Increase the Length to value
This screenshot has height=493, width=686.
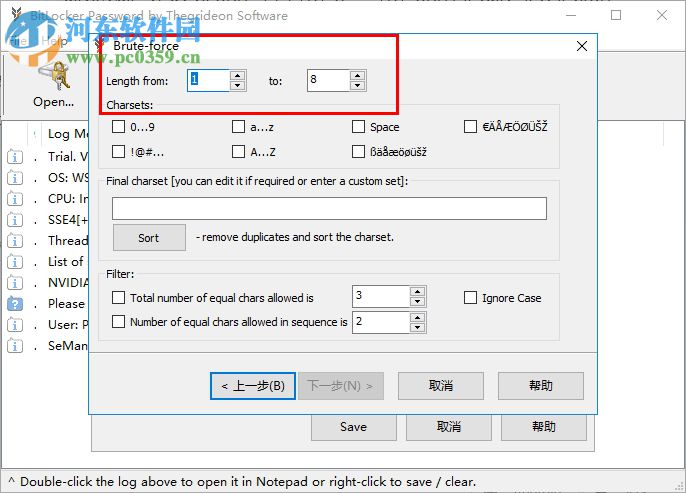point(357,76)
